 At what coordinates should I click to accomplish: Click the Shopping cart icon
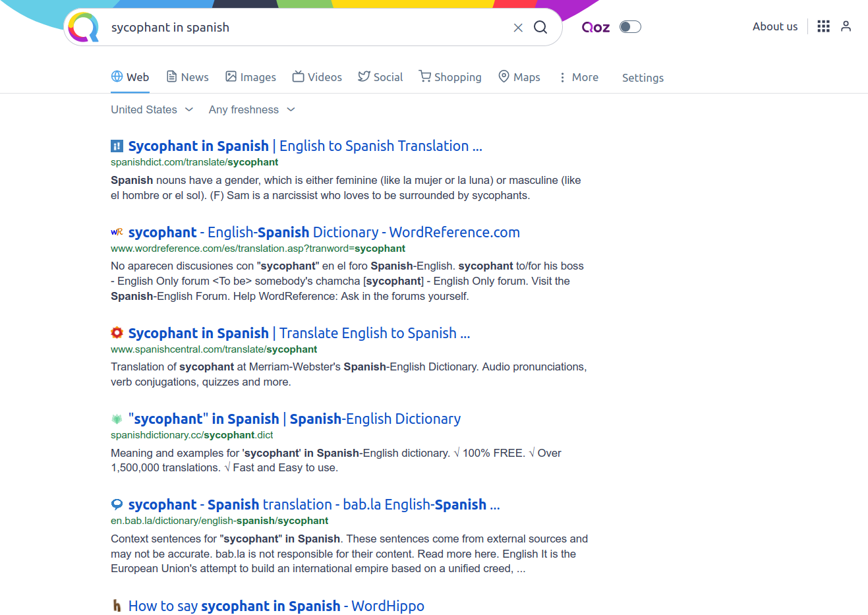click(425, 76)
